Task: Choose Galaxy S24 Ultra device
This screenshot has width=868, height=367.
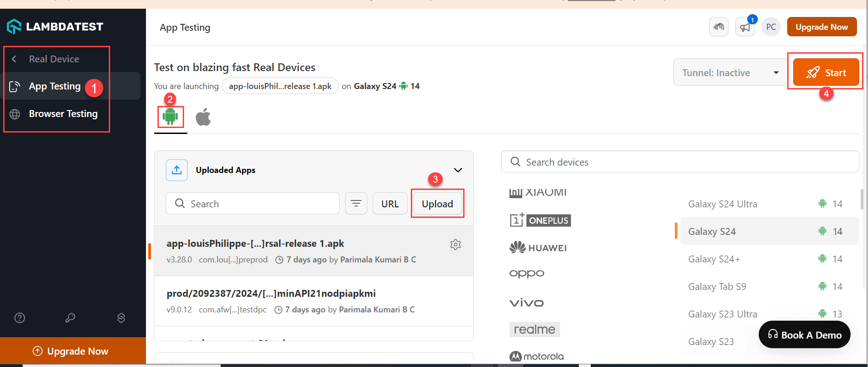Action: [x=769, y=204]
